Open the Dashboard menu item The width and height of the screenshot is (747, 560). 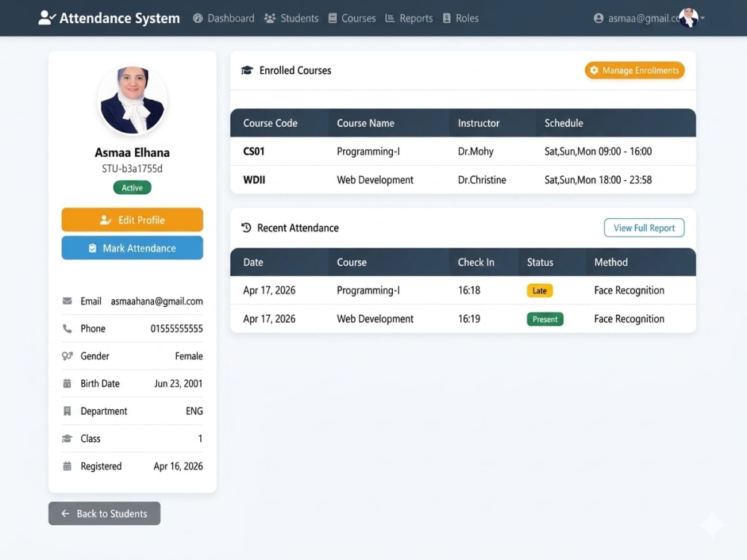click(223, 18)
